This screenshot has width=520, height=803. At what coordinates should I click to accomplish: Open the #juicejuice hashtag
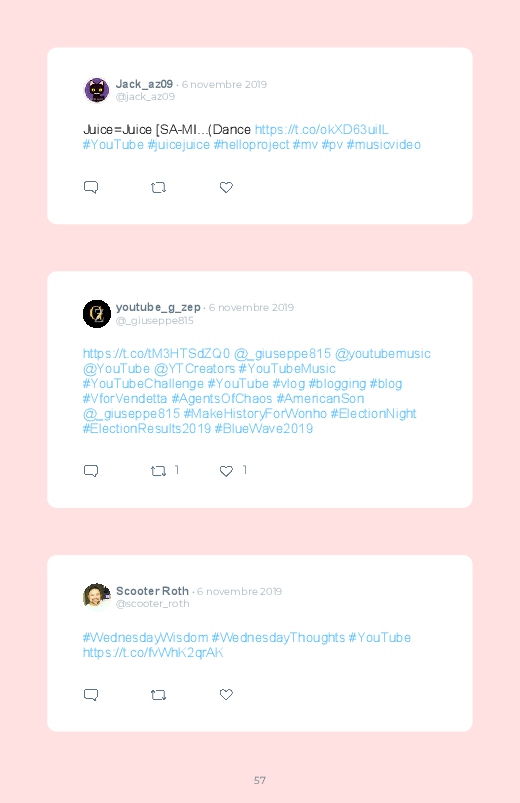pyautogui.click(x=179, y=145)
